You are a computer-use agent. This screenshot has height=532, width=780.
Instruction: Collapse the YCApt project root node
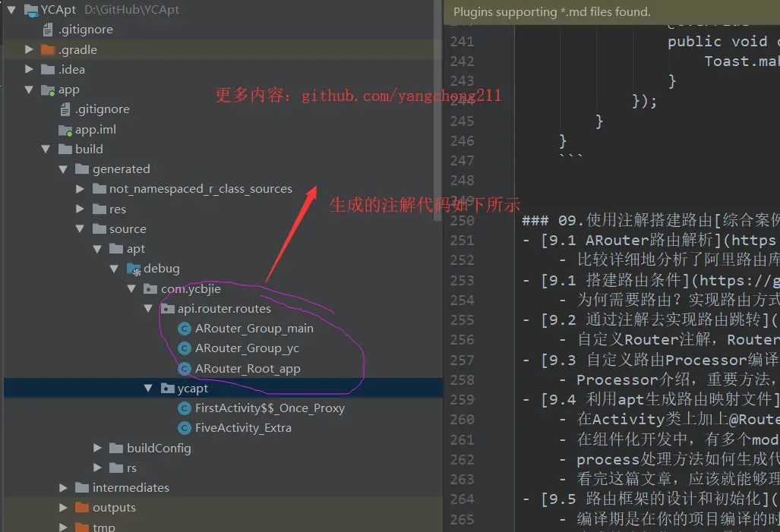[x=12, y=10]
